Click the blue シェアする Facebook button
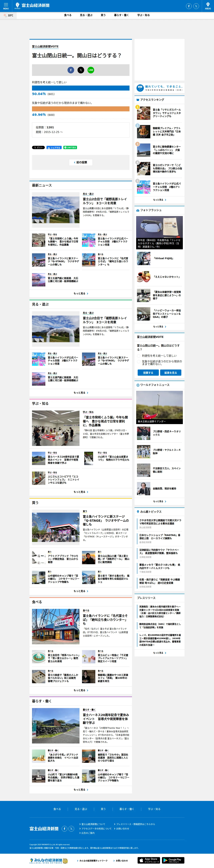Image resolution: width=214 pixels, height=868 pixels. 54,148
